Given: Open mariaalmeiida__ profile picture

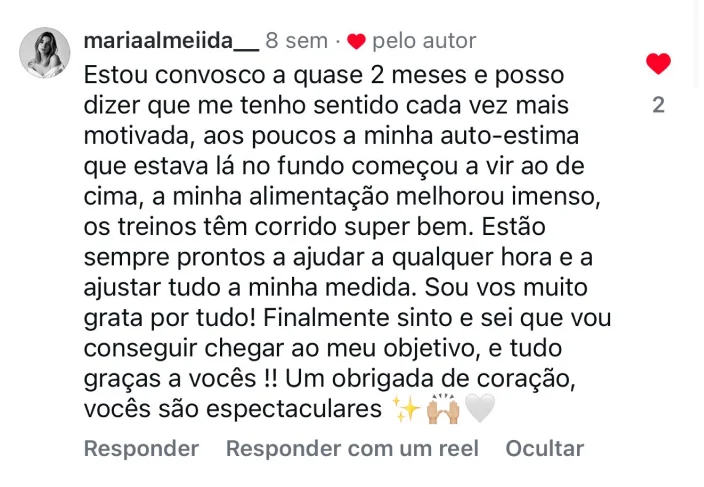Looking at the screenshot, I should tap(45, 53).
